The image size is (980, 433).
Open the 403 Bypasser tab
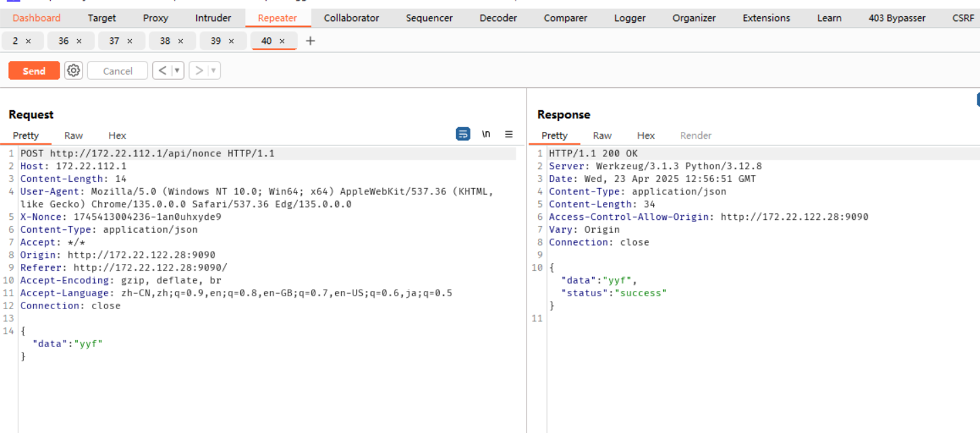[896, 18]
